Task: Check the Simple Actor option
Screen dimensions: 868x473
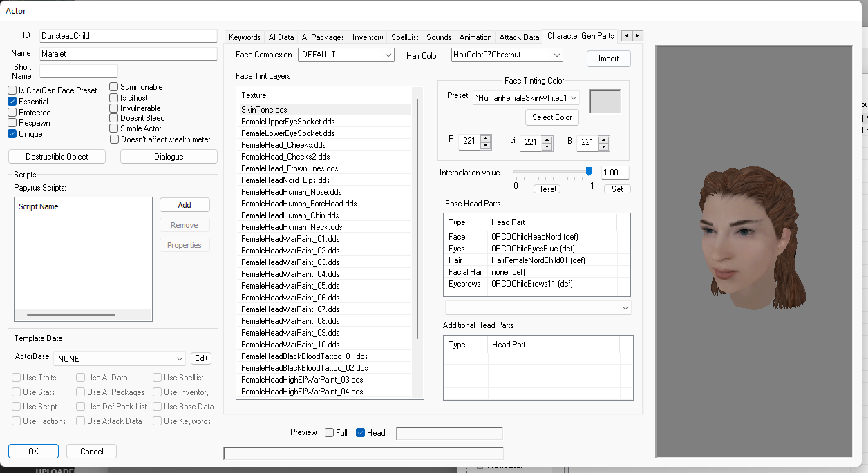Action: [x=114, y=128]
